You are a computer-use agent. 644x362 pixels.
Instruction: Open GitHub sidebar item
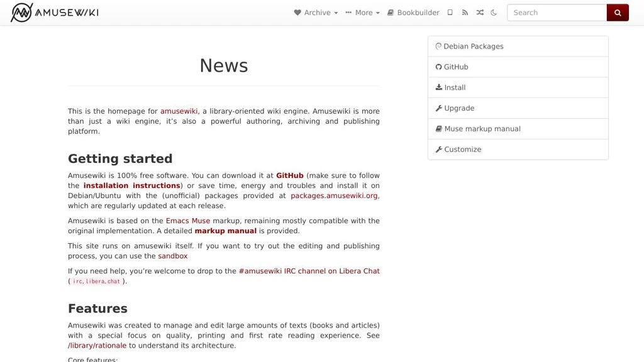point(518,67)
